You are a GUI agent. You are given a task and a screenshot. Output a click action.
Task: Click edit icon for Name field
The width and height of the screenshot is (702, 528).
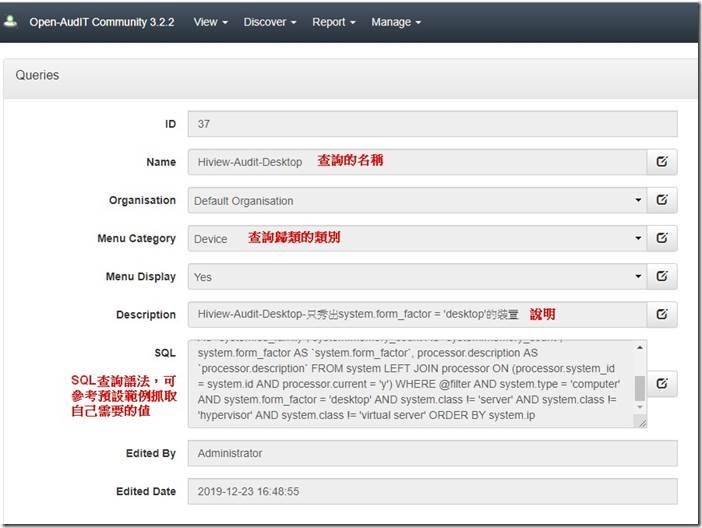click(x=662, y=162)
